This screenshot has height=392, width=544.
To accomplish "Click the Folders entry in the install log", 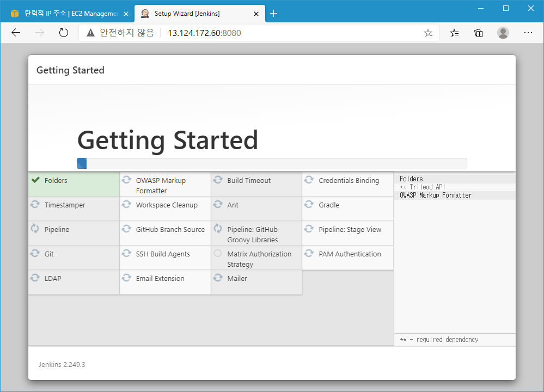I will coord(412,179).
